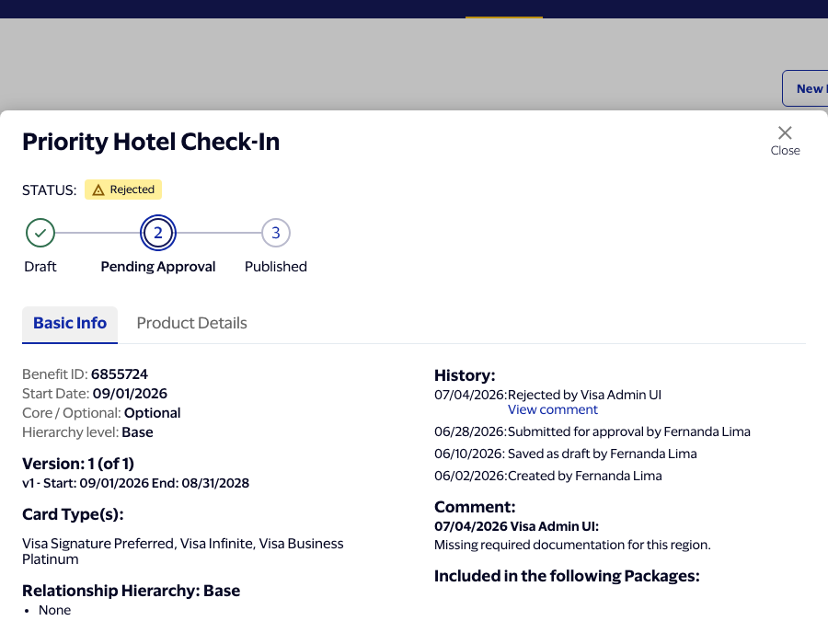Screen dimensions: 828x644
Task: Click the v1 version date range line
Action: tap(136, 483)
